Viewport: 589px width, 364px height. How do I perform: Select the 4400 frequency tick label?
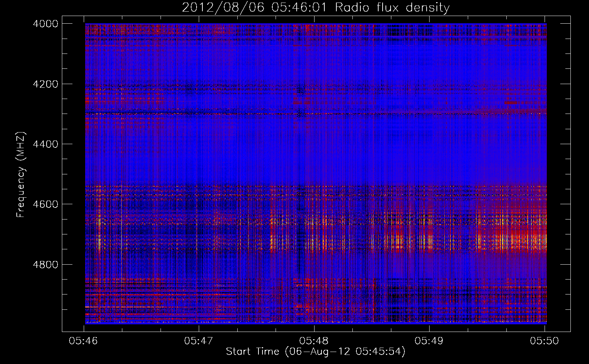click(46, 144)
